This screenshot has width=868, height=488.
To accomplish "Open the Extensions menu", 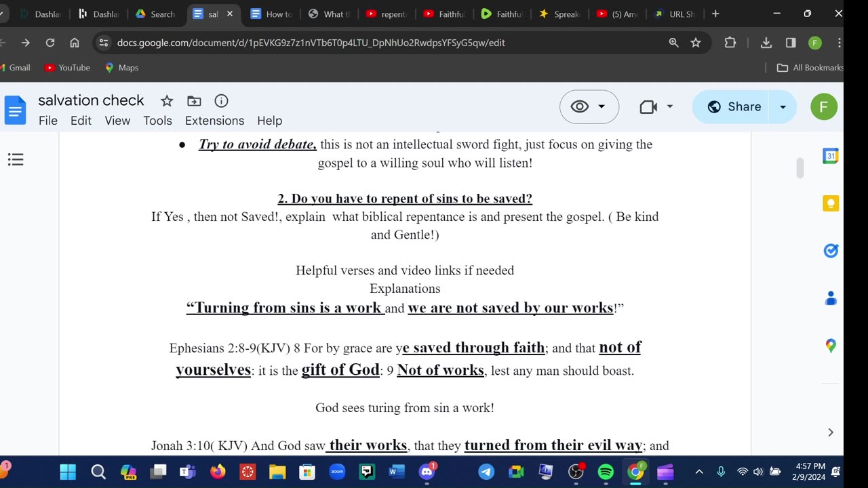I will coord(214,121).
